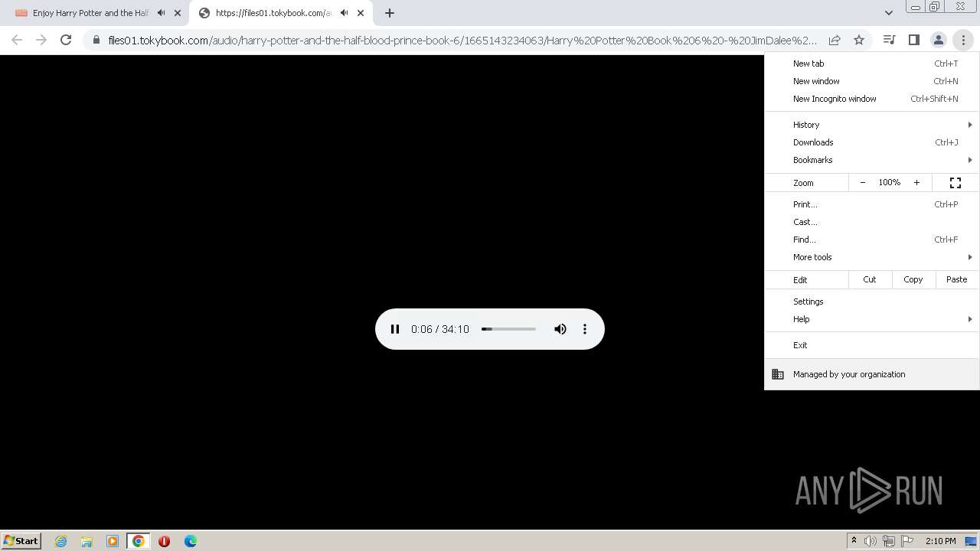
Task: Open the tab search dropdown
Action: [x=888, y=13]
